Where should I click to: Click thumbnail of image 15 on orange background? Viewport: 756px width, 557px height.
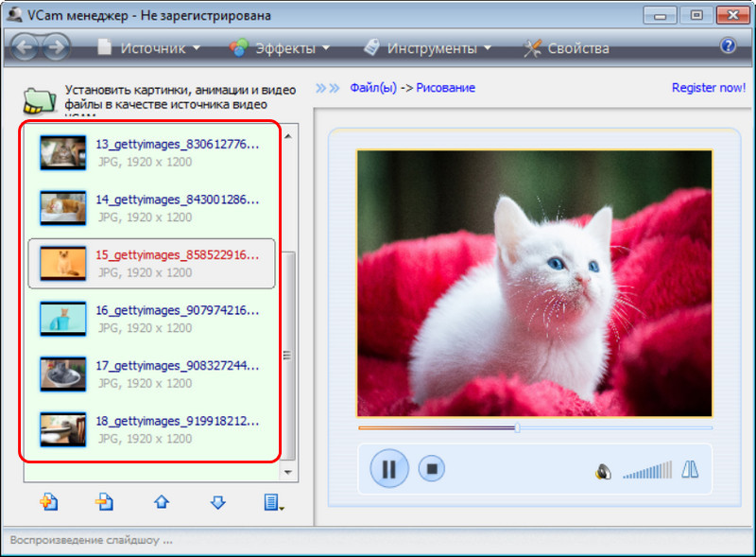point(63,264)
